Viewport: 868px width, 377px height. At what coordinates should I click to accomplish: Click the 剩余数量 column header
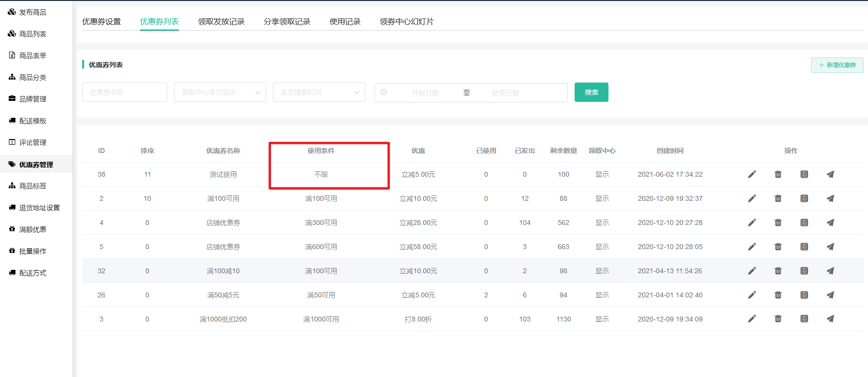pos(564,151)
